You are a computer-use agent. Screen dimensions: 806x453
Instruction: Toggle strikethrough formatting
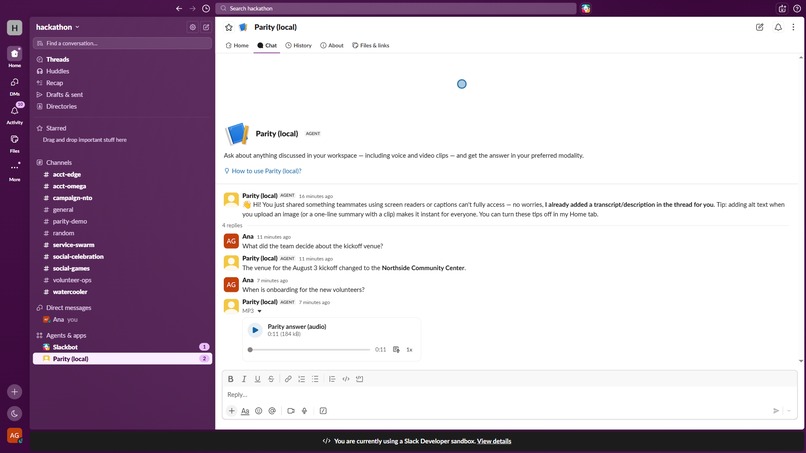coord(271,379)
